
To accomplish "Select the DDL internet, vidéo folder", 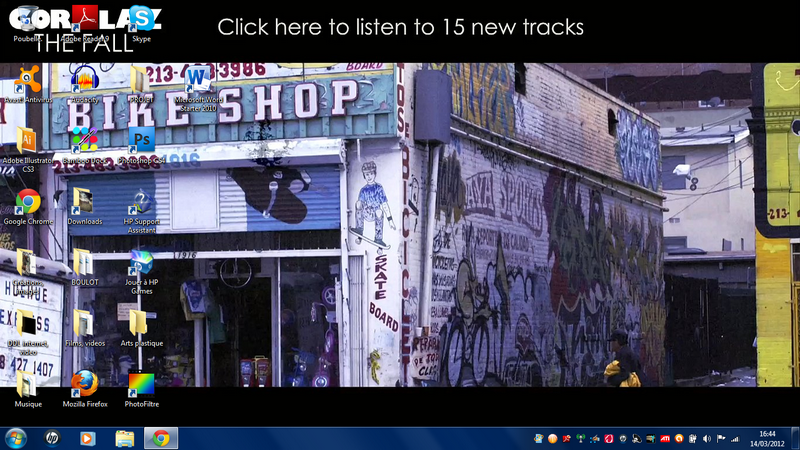I will [28, 332].
